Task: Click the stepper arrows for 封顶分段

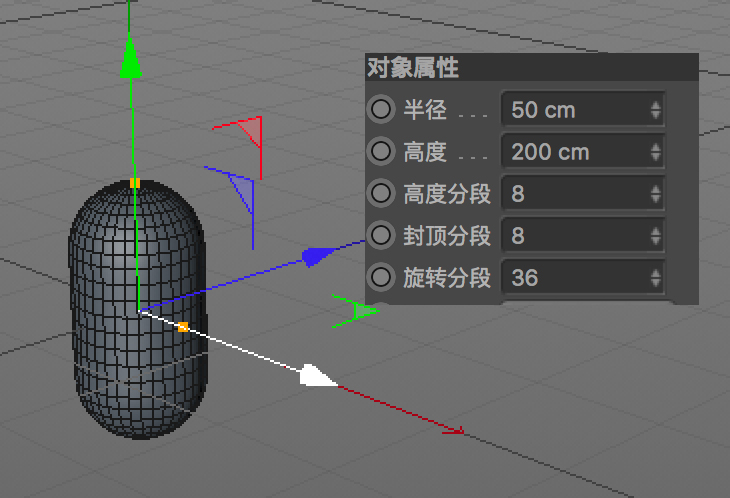Action: 656,236
